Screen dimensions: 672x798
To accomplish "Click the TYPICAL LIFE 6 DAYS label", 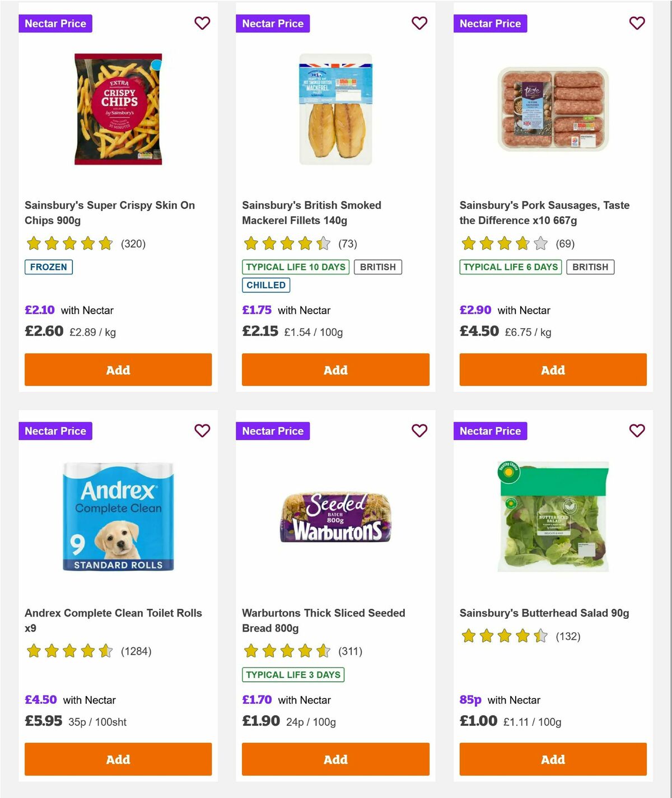I will point(511,267).
